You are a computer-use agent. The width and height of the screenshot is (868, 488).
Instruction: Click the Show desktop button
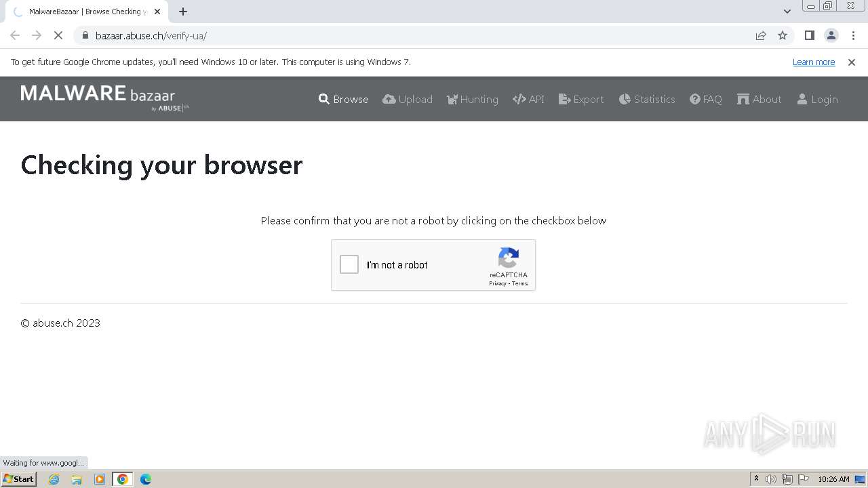861,479
